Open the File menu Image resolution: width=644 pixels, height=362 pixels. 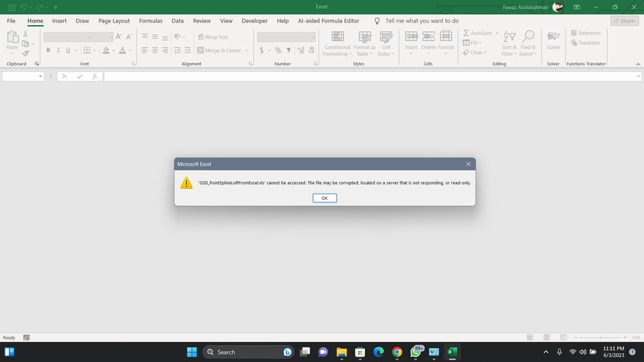click(x=11, y=21)
